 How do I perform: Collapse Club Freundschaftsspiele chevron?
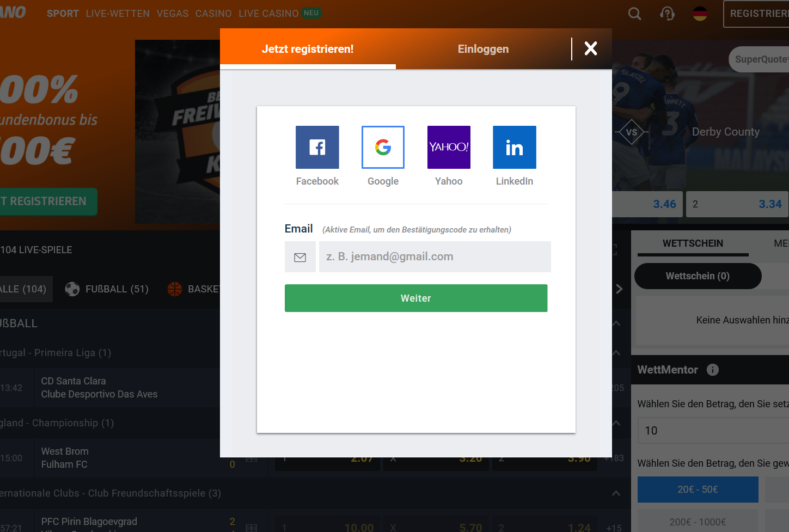click(616, 493)
